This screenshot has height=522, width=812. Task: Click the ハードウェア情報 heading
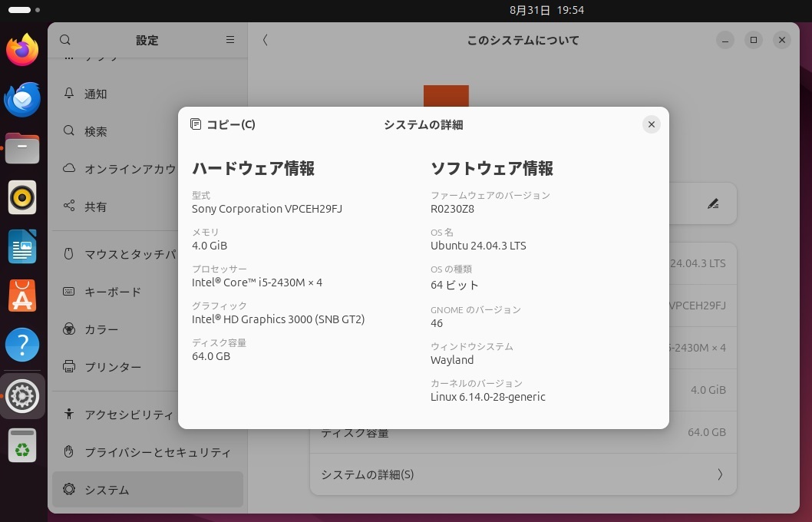coord(253,168)
